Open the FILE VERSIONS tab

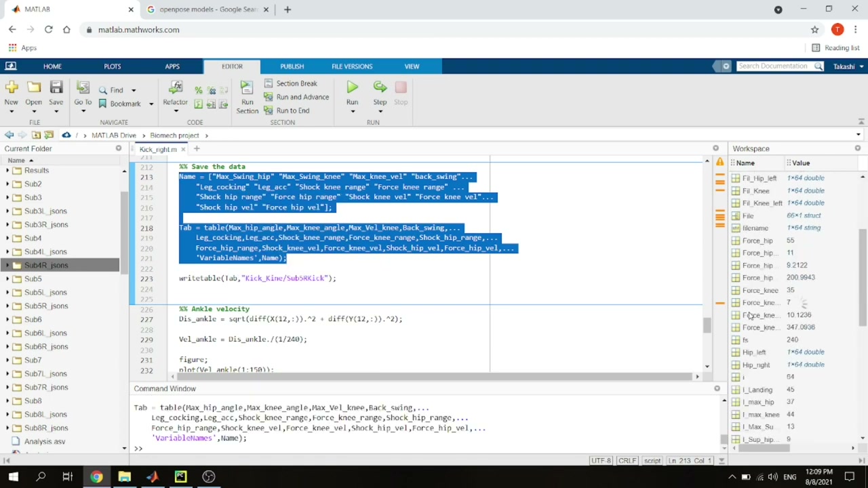[x=352, y=66]
